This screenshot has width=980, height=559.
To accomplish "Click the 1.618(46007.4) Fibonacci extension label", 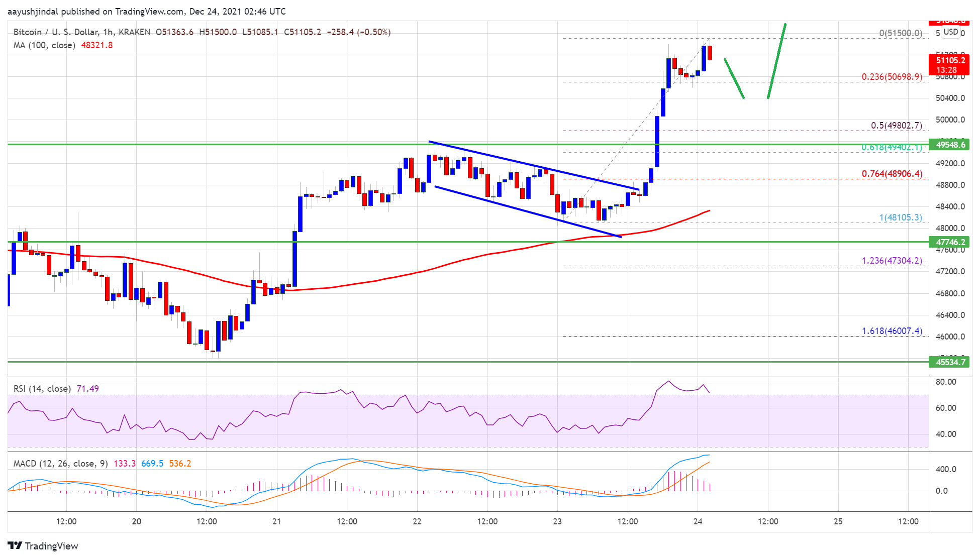I will tap(892, 331).
